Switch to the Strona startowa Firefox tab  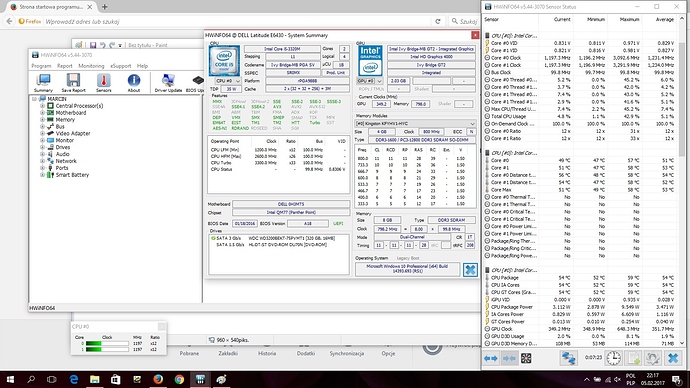point(51,7)
